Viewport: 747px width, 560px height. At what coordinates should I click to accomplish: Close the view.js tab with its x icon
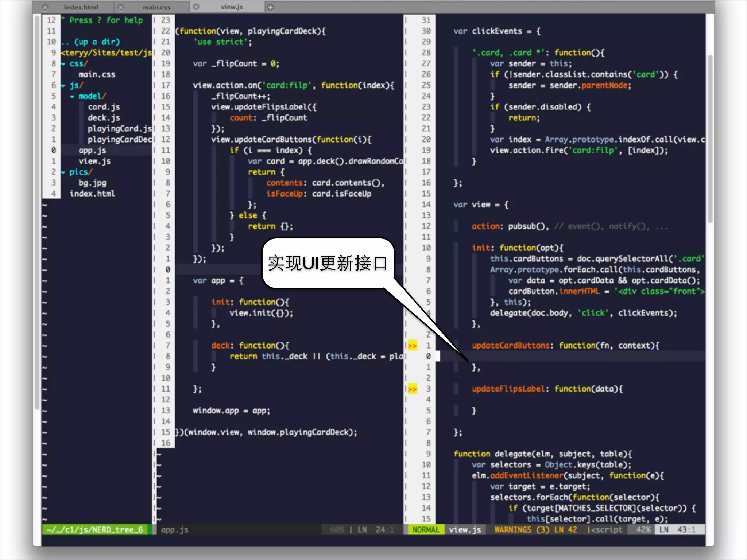pyautogui.click(x=196, y=7)
